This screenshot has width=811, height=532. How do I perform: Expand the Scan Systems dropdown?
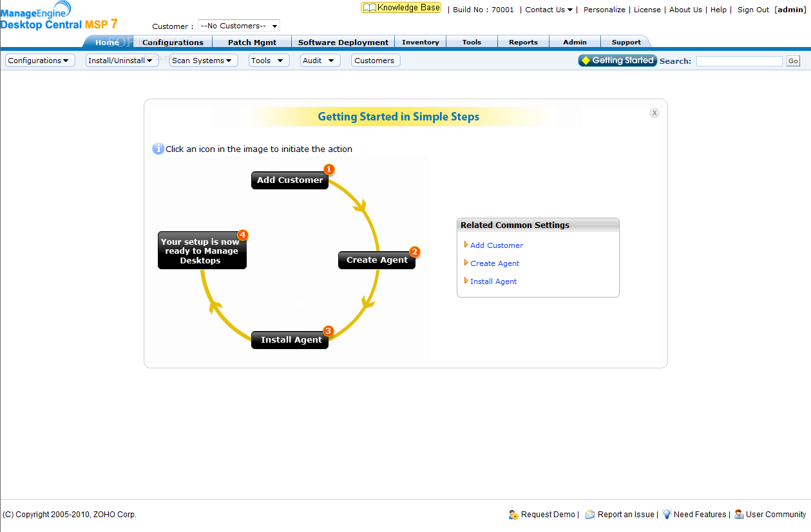tap(204, 61)
